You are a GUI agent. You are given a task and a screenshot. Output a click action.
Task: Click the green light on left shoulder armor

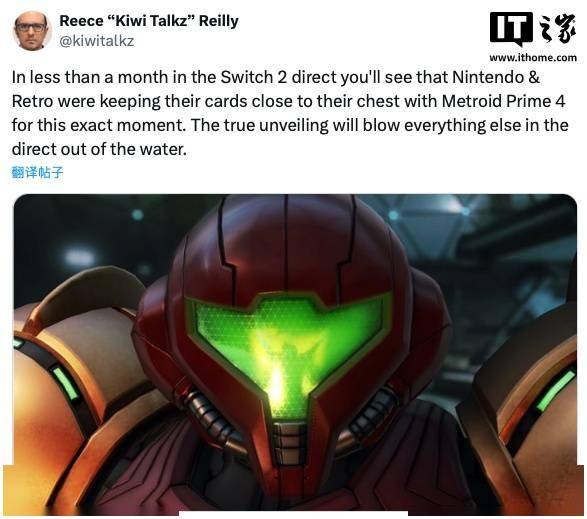[66, 383]
